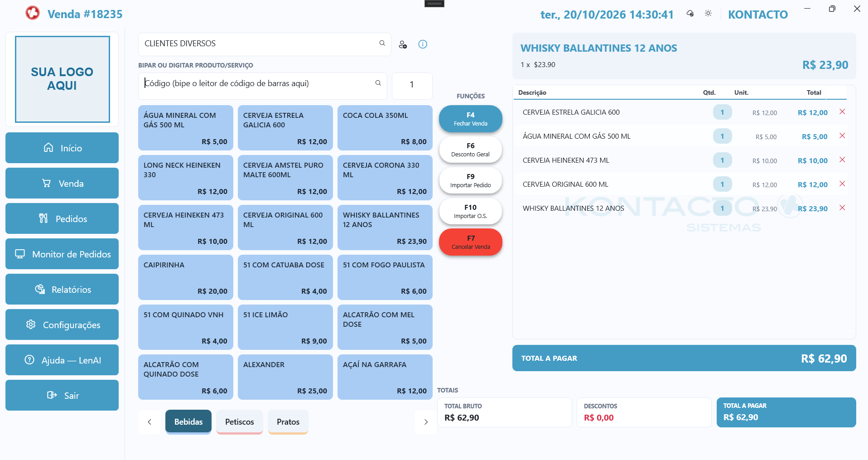Screen dimensions: 868x460
Task: Open Pedidos in the sidebar
Action: click(x=62, y=218)
